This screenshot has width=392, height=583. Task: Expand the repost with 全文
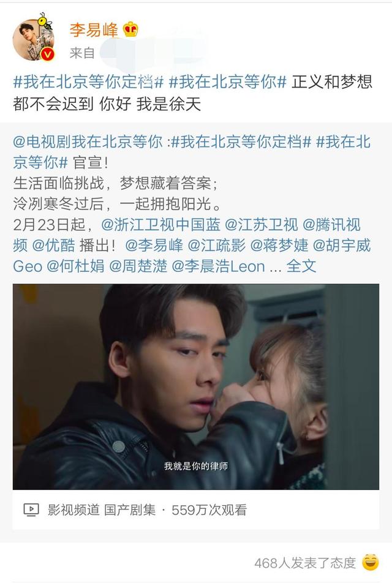tap(301, 266)
